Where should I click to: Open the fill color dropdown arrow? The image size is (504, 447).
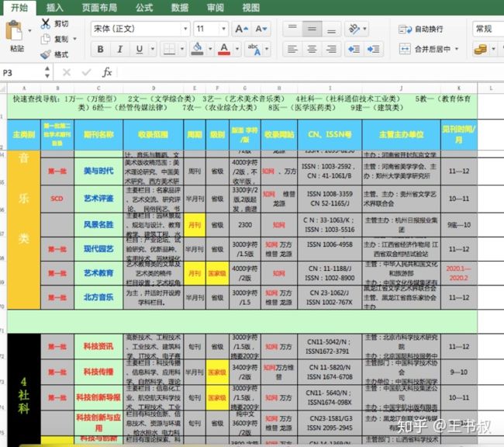(210, 49)
